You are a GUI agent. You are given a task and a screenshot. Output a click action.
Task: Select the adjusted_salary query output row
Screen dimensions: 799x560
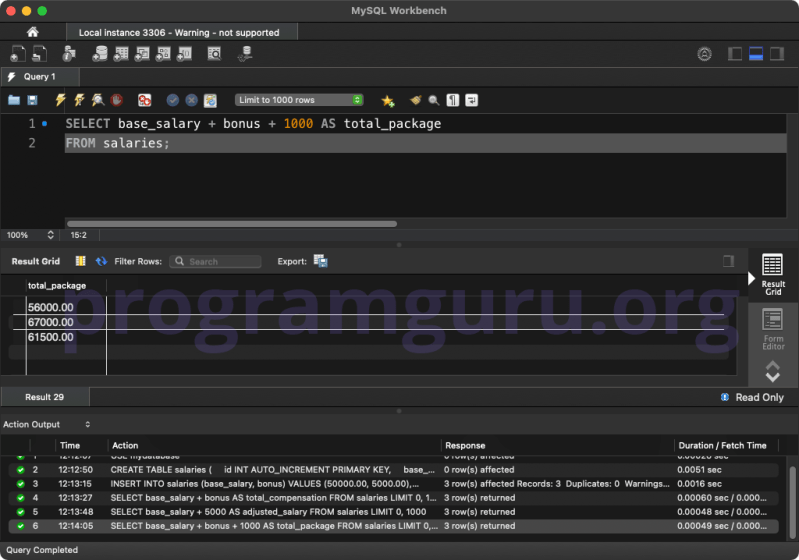click(393, 512)
